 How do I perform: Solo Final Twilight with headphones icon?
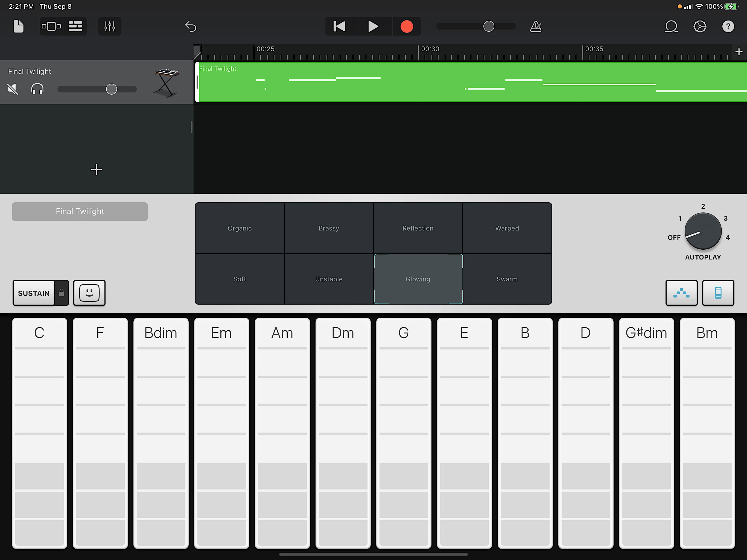click(x=37, y=89)
